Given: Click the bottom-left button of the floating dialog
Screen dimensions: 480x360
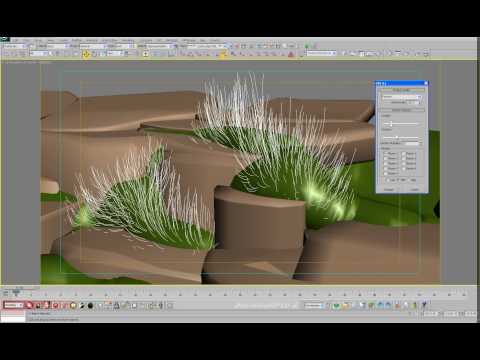Looking at the screenshot, I should tap(389, 190).
